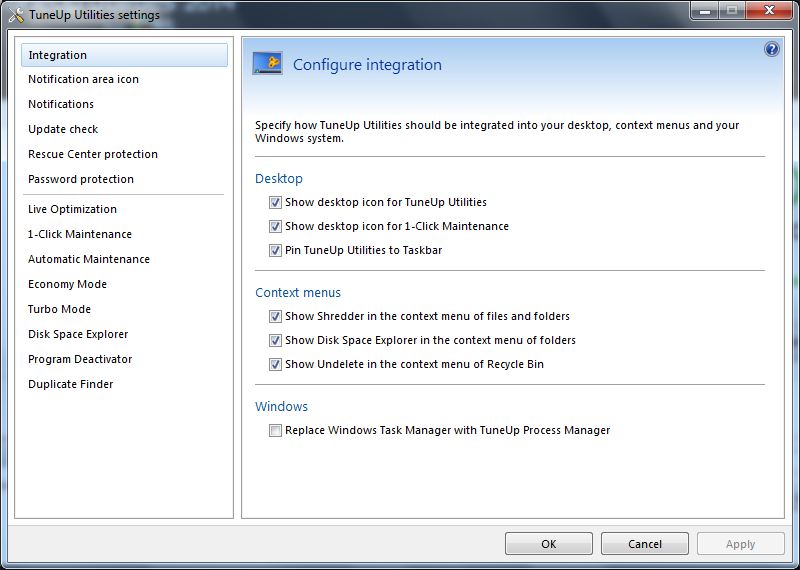Click the OK button
The width and height of the screenshot is (800, 570).
(548, 544)
